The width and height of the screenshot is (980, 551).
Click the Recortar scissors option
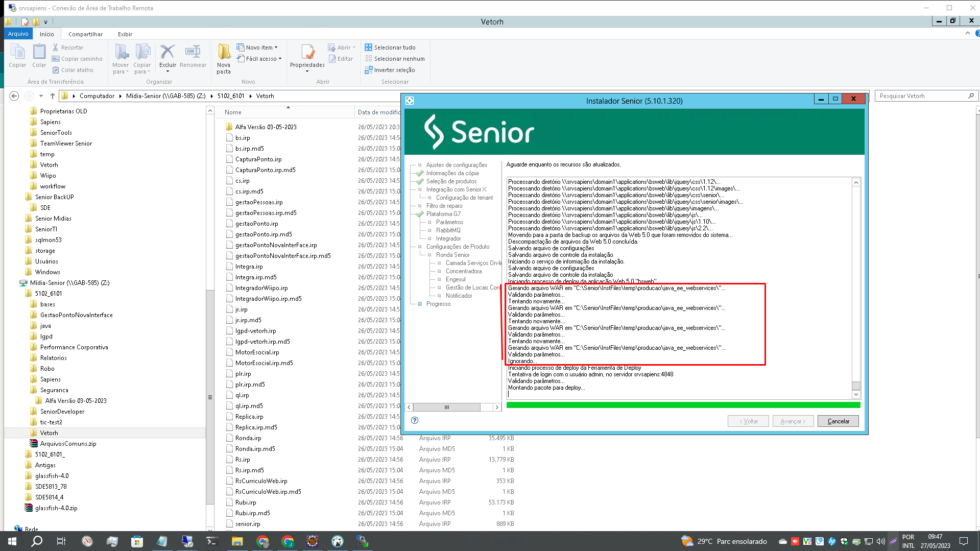(68, 47)
